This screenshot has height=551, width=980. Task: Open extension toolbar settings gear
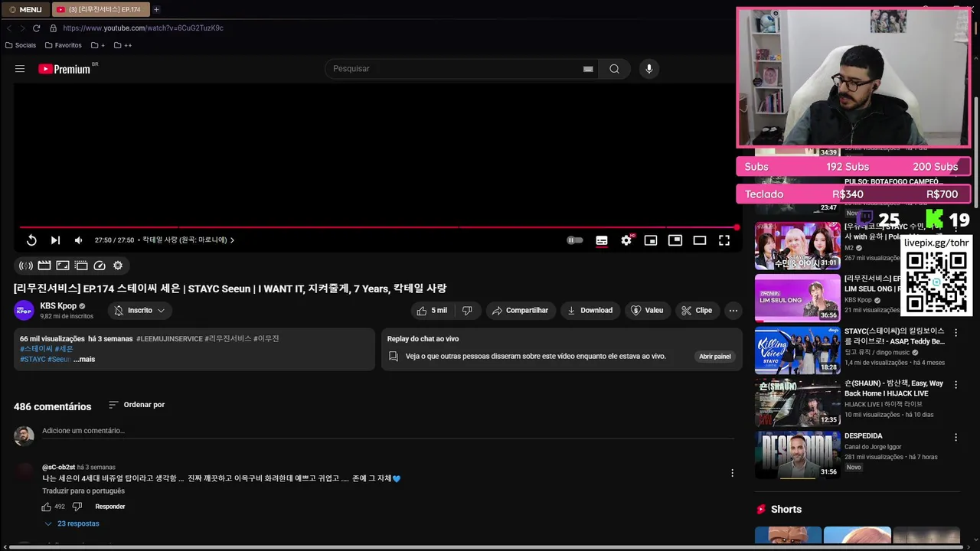click(x=118, y=266)
